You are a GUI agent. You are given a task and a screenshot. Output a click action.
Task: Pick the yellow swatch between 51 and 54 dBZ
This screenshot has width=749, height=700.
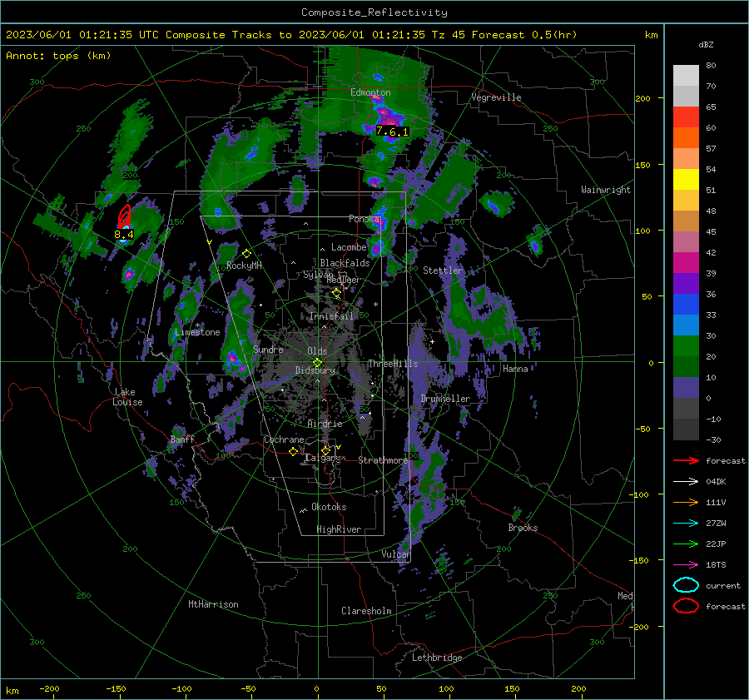click(x=686, y=180)
